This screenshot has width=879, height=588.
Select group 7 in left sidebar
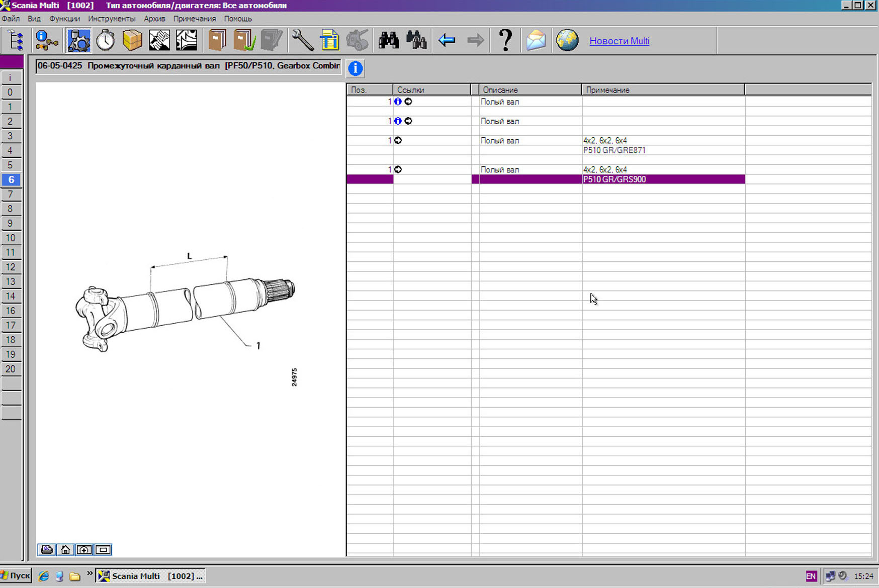11,194
